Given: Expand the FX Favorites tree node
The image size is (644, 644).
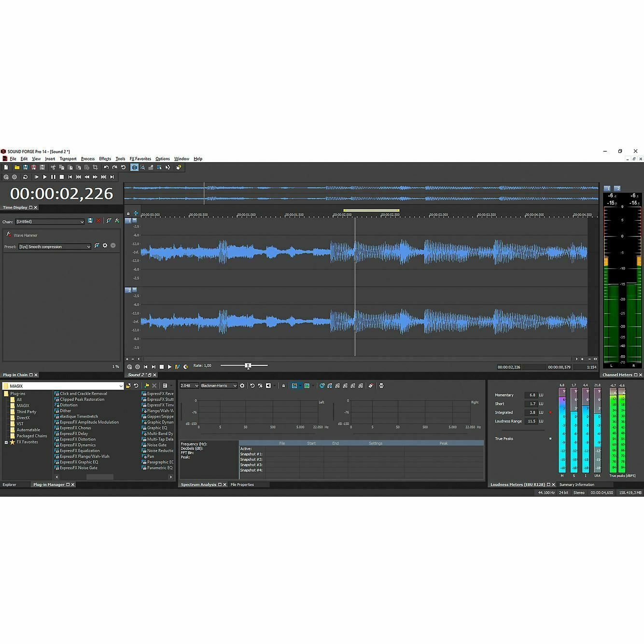Looking at the screenshot, I should (6, 442).
